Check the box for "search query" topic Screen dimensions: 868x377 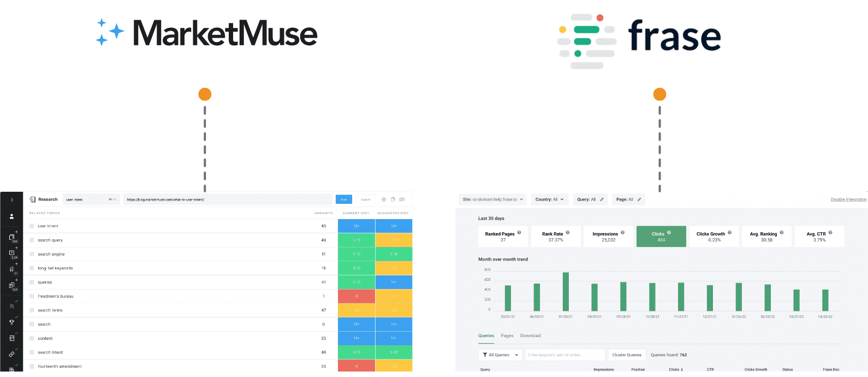point(32,240)
